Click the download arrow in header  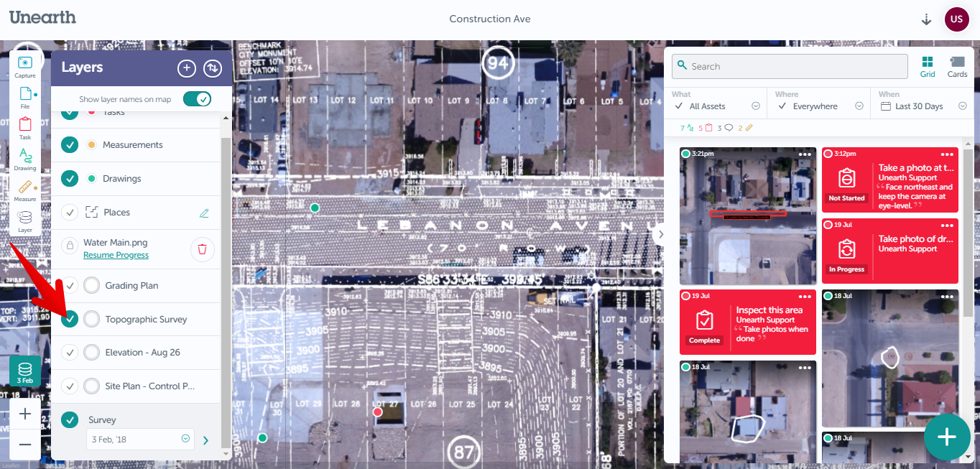[x=926, y=19]
